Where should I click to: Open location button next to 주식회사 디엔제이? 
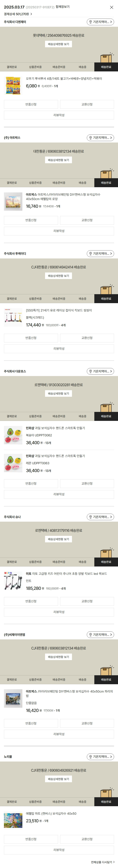pos(100,22)
